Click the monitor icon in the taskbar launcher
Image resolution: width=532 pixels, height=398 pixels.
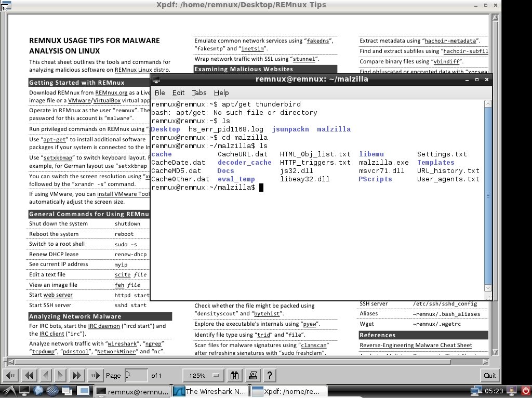24,391
